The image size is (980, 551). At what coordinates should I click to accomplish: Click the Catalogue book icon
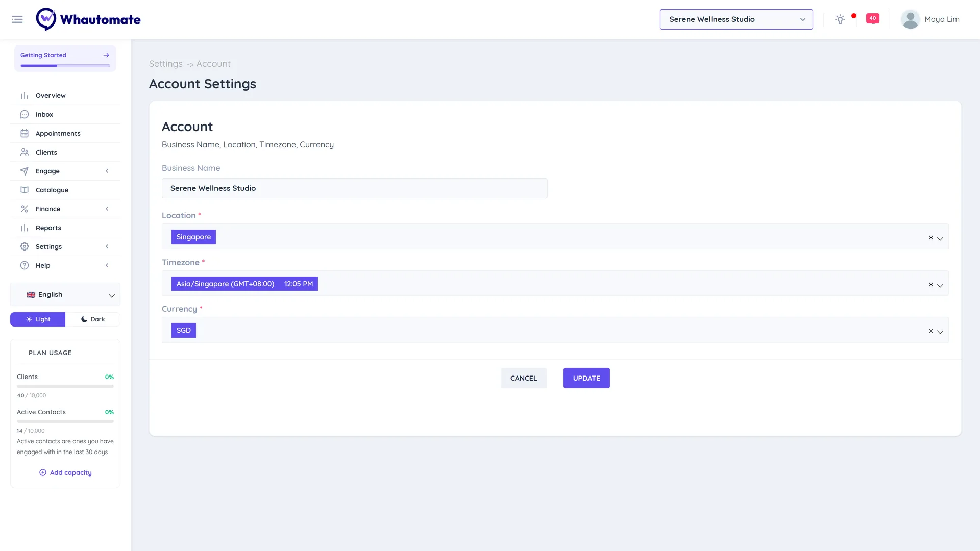24,190
